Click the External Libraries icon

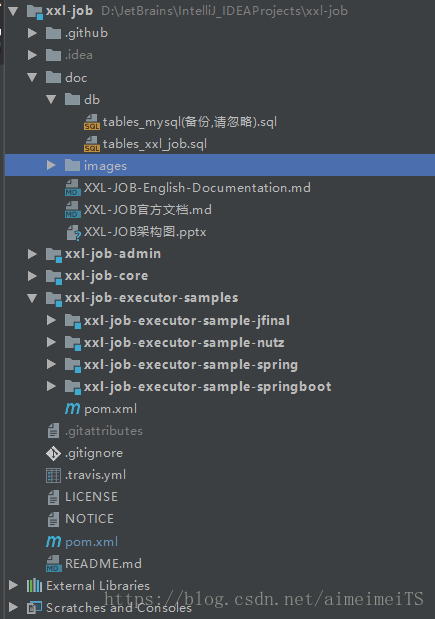point(34,585)
